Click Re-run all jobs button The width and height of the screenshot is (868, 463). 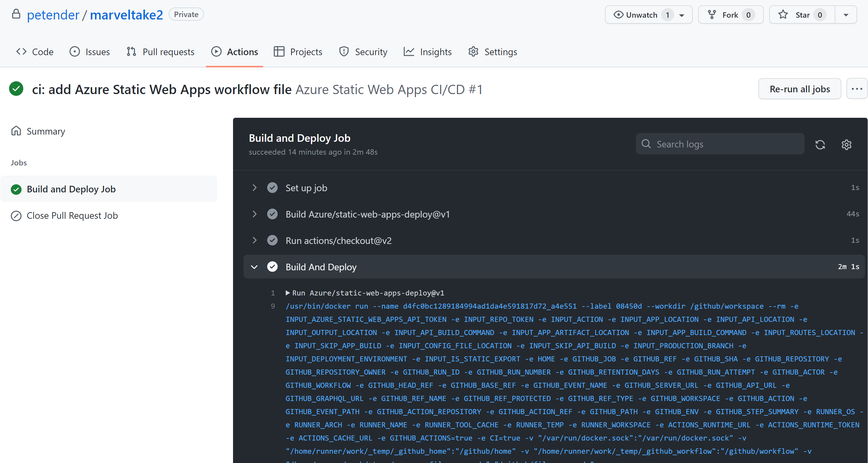point(799,89)
